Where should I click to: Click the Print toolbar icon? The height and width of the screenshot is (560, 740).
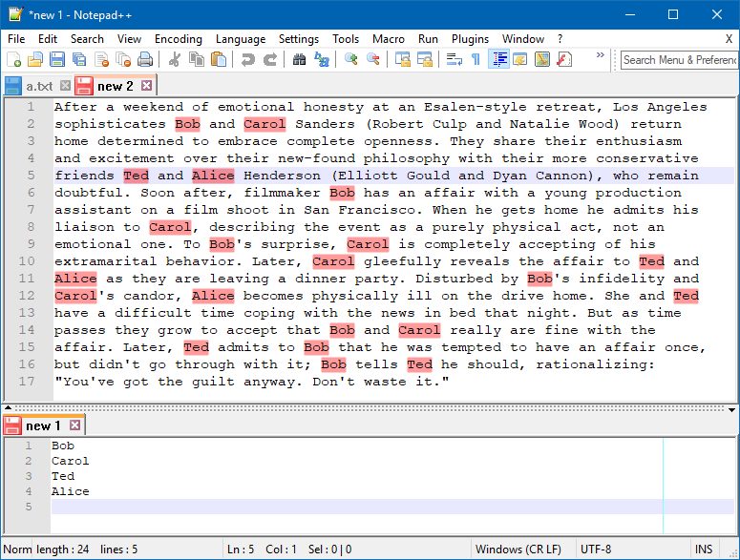(145, 60)
